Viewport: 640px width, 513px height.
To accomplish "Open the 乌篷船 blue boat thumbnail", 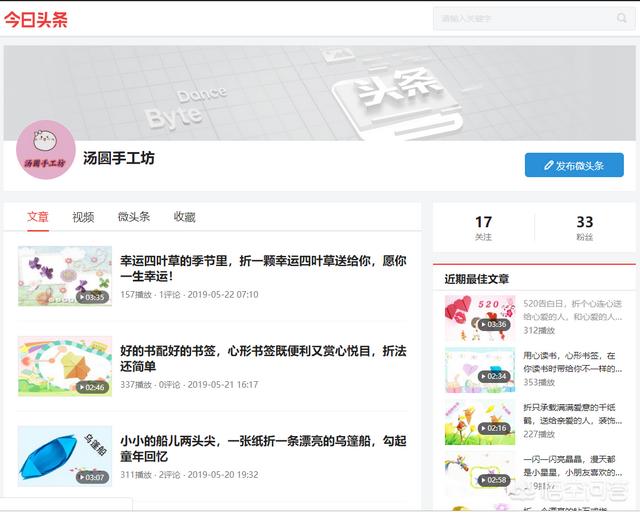I will pos(65,456).
